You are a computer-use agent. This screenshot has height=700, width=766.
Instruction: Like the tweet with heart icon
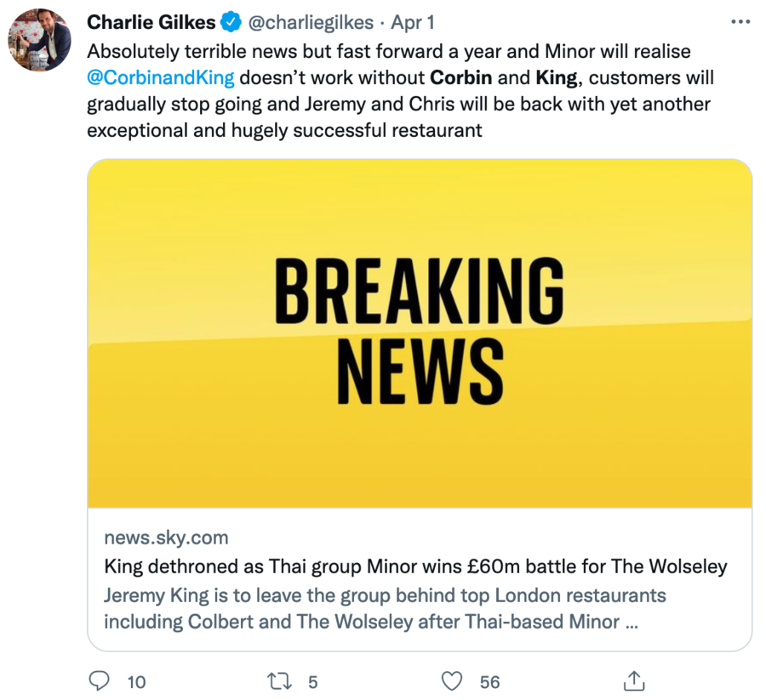[453, 680]
